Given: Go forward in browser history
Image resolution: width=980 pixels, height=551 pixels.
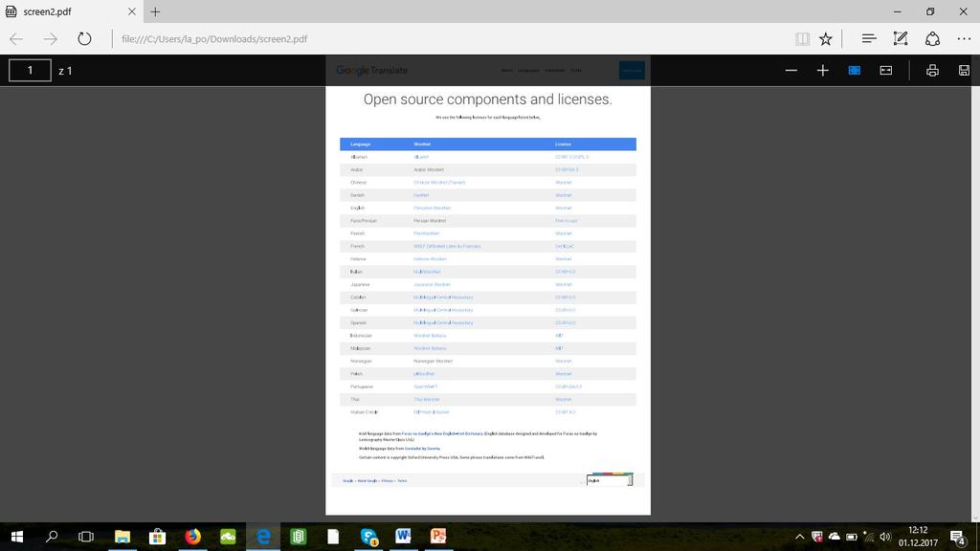Looking at the screenshot, I should click(x=50, y=38).
